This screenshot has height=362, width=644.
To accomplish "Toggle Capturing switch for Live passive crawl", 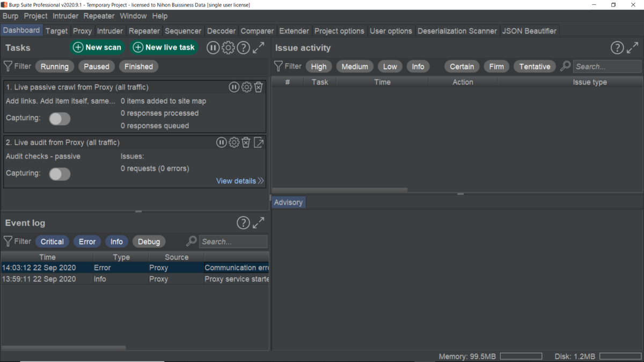I will [x=60, y=119].
